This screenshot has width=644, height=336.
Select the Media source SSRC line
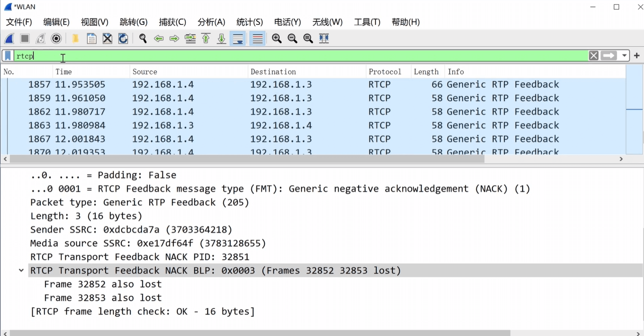148,244
